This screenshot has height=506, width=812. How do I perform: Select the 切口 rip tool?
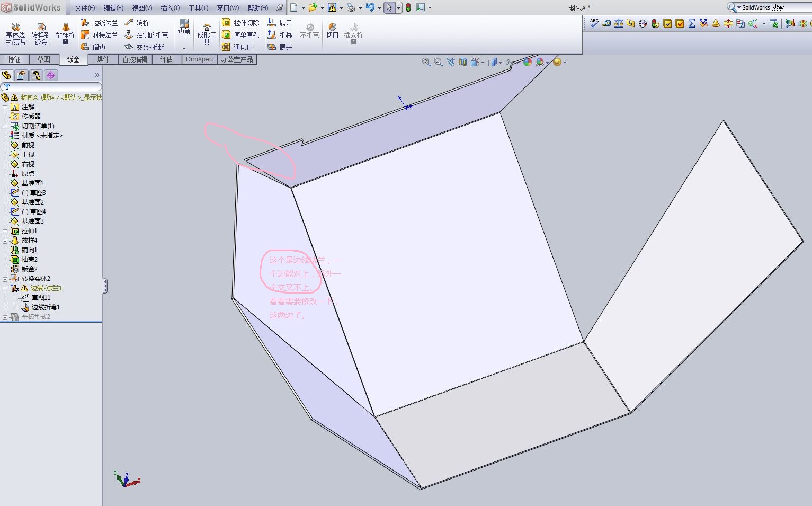pos(332,31)
